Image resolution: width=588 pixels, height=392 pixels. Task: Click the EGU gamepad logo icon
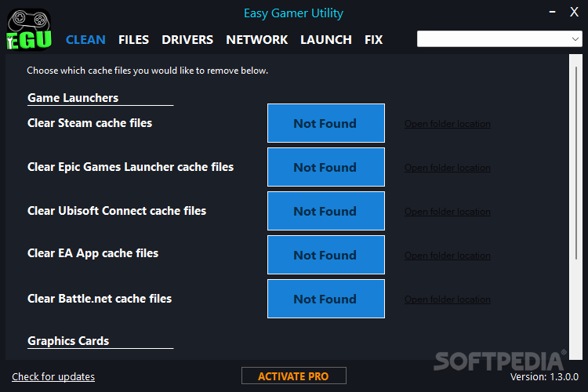coord(29,30)
